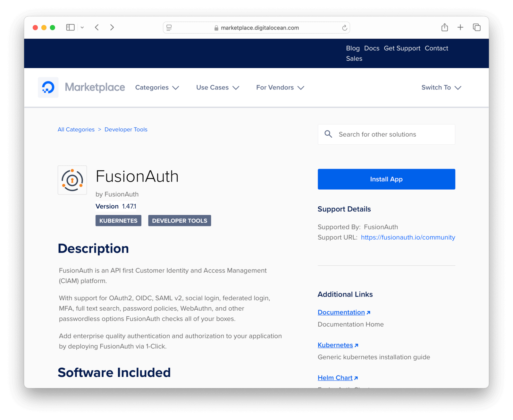Open the Switch To dropdown
Screen dimensions: 513x420
coord(441,87)
